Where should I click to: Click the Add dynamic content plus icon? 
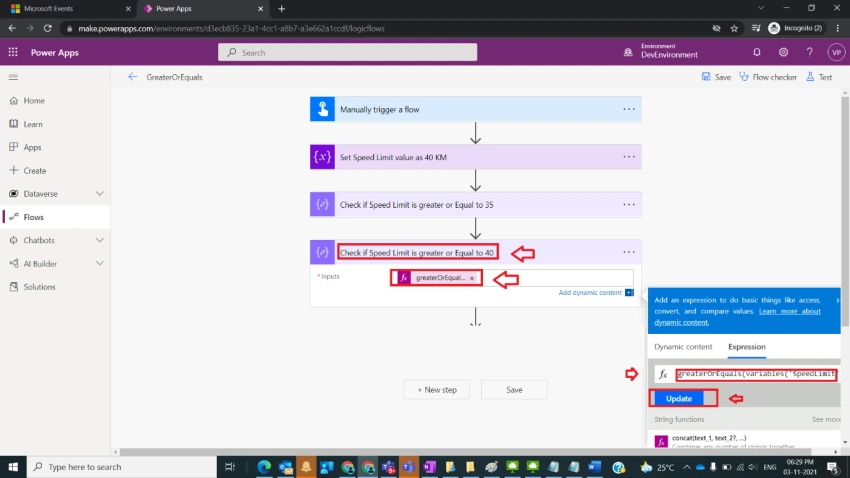[629, 293]
